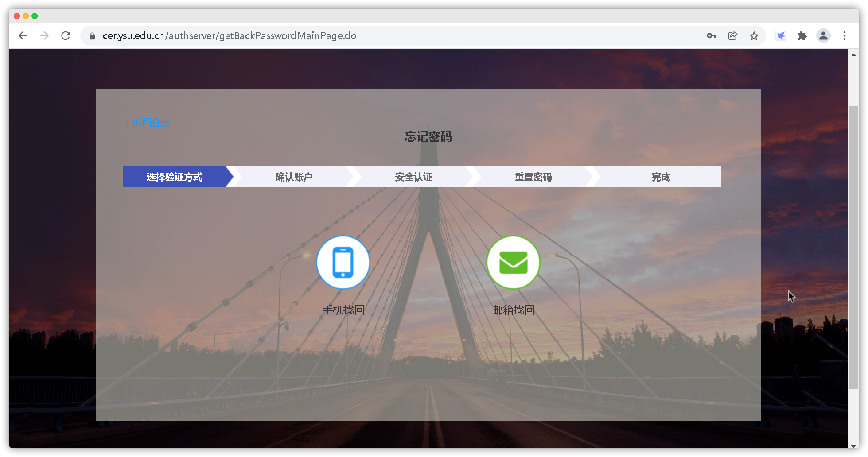Click the site lock info icon

click(x=92, y=36)
